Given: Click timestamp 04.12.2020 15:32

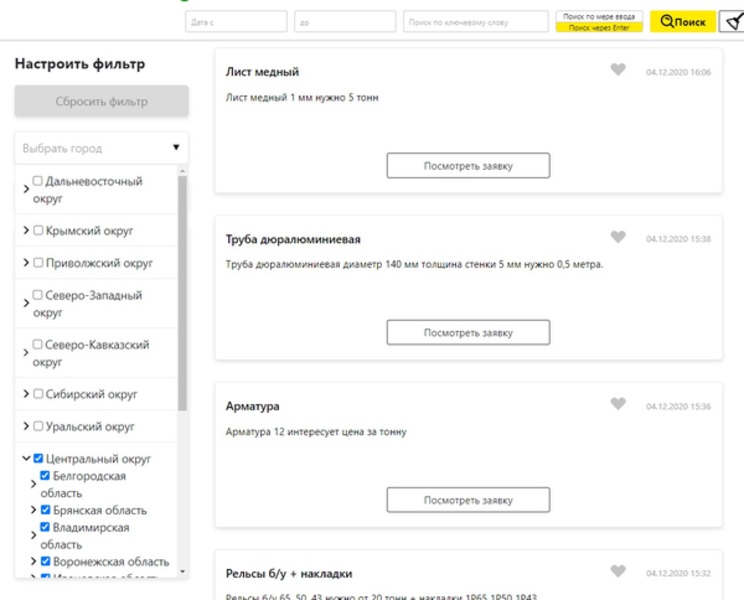Looking at the screenshot, I should pyautogui.click(x=679, y=573).
